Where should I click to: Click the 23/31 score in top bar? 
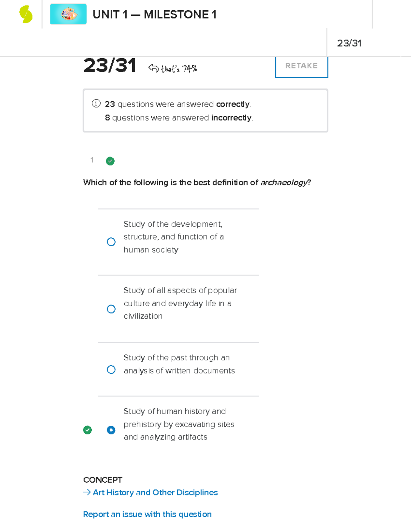coord(349,43)
